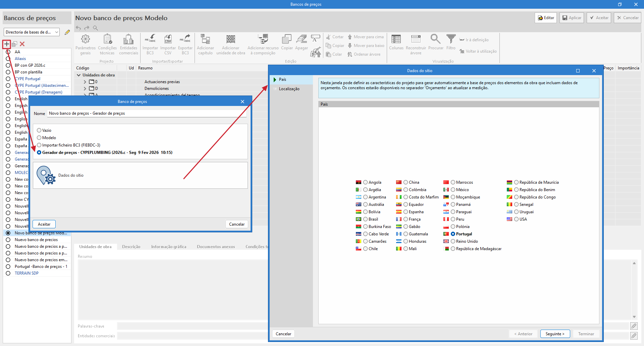Click Mover para baixo arrow
The height and width of the screenshot is (346, 644).
point(366,46)
